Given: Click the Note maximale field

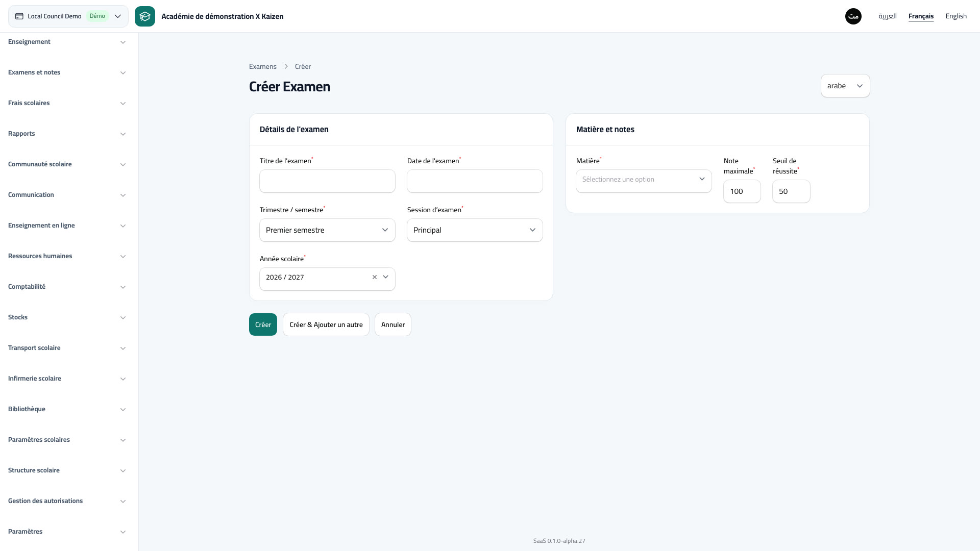Looking at the screenshot, I should coord(742,191).
